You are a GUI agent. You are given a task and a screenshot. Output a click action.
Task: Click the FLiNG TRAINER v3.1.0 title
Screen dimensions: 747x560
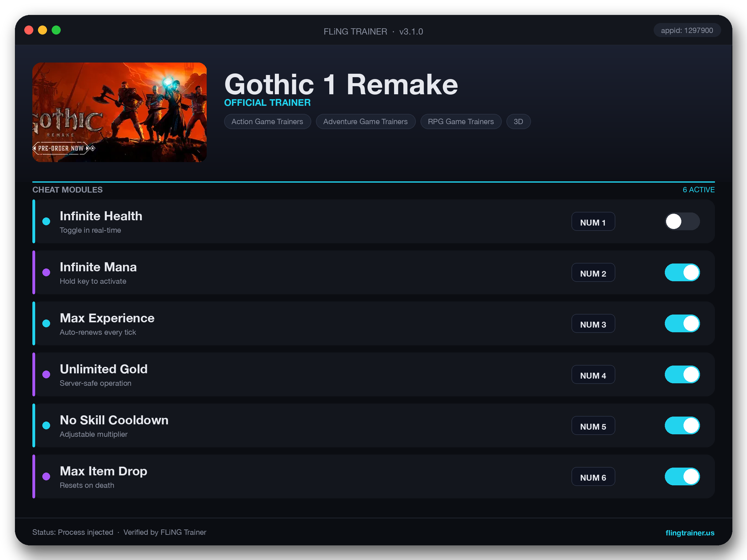pos(373,31)
